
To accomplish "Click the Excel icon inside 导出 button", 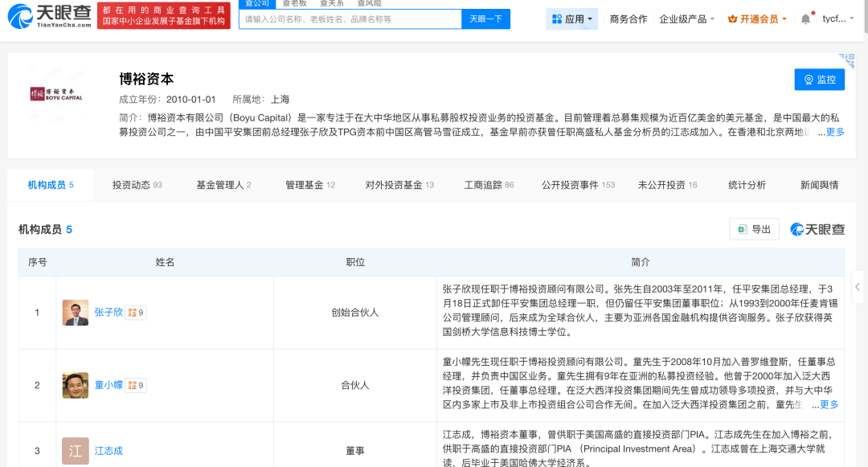I will [x=743, y=229].
